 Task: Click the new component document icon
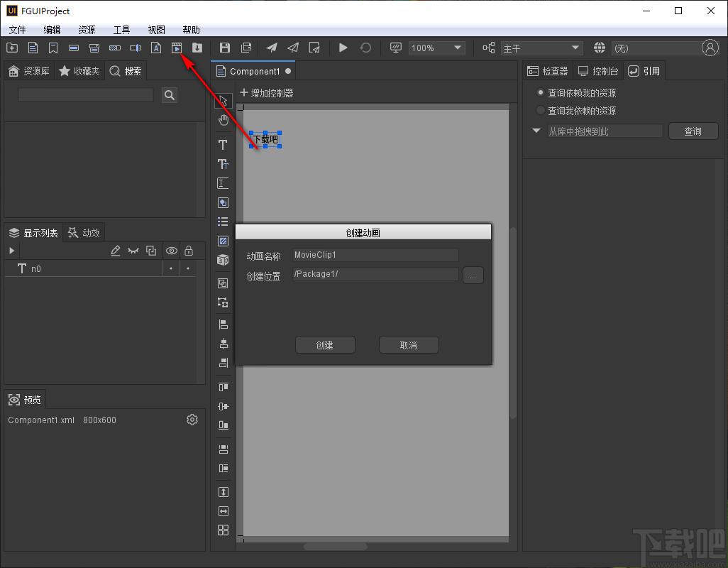point(33,48)
